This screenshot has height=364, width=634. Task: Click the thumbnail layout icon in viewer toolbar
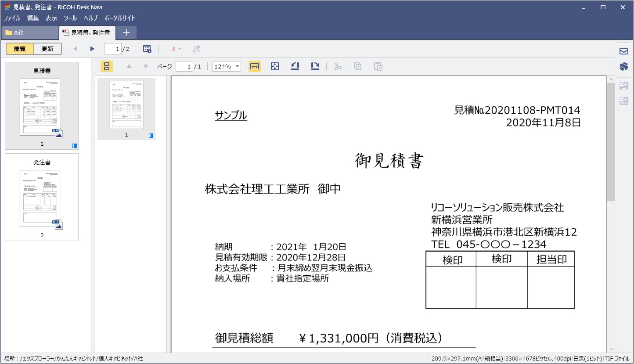click(x=107, y=66)
